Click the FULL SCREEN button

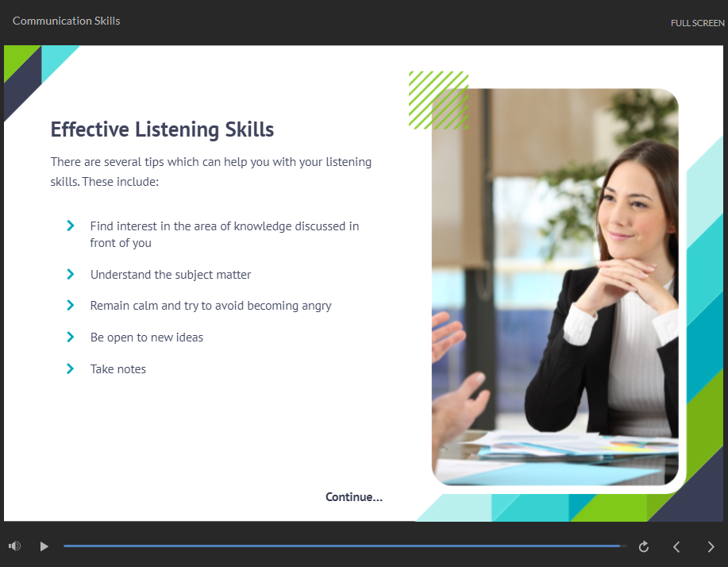[x=697, y=23]
